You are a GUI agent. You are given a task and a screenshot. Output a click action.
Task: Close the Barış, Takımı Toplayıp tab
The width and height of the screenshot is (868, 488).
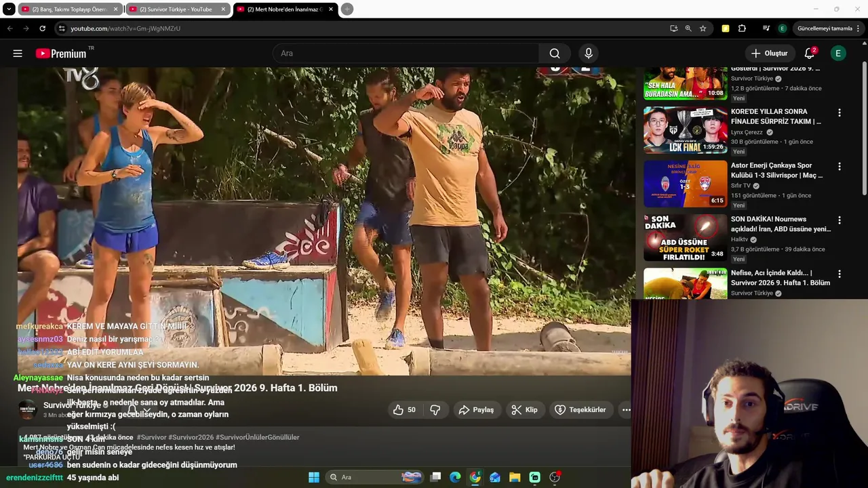(115, 9)
